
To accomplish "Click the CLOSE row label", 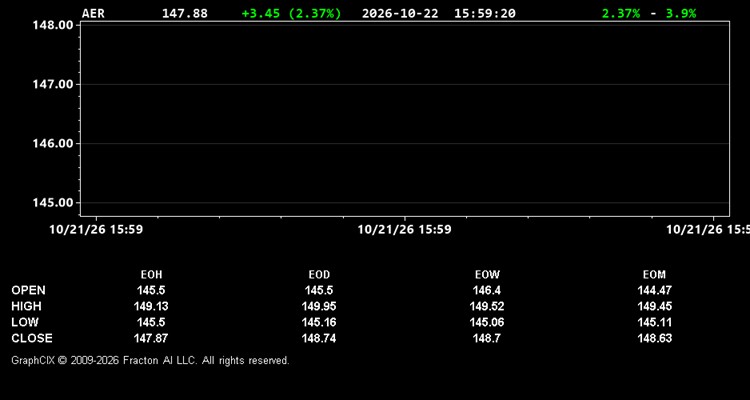I will pos(32,338).
